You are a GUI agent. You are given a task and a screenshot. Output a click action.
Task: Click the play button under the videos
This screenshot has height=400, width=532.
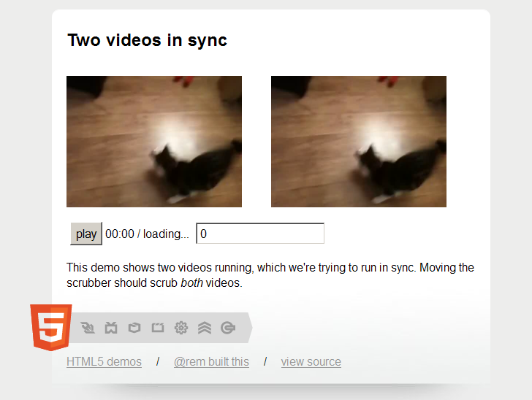[86, 234]
